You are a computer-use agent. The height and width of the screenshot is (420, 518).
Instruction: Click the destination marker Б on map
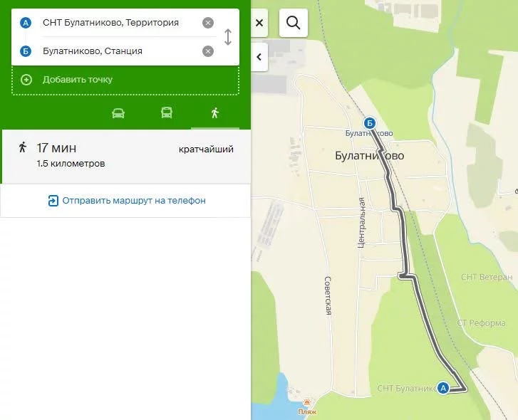(370, 123)
